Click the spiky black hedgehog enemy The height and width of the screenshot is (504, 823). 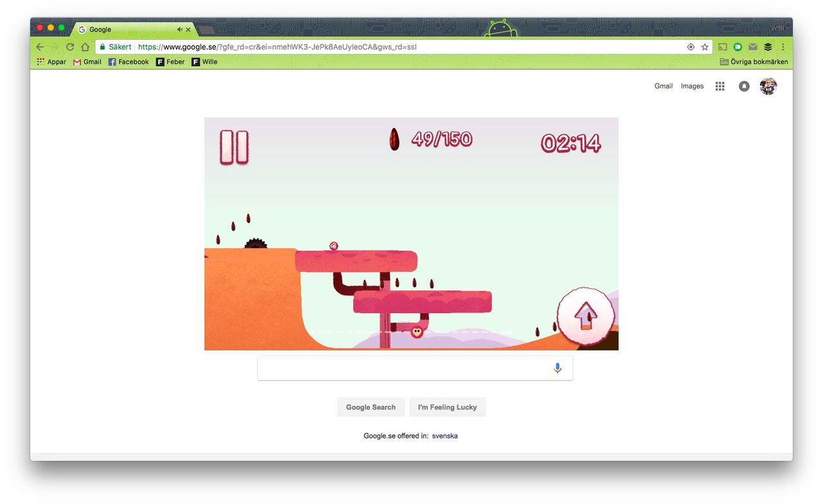[255, 243]
